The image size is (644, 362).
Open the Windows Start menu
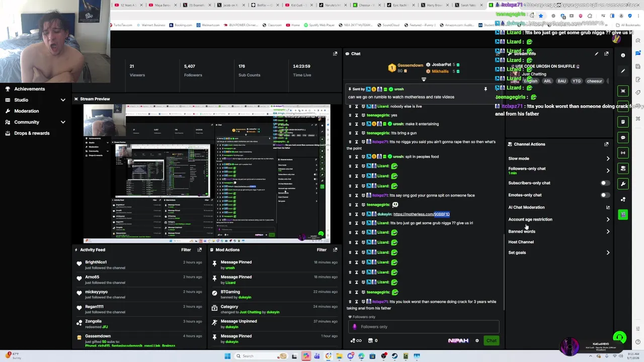(227, 356)
